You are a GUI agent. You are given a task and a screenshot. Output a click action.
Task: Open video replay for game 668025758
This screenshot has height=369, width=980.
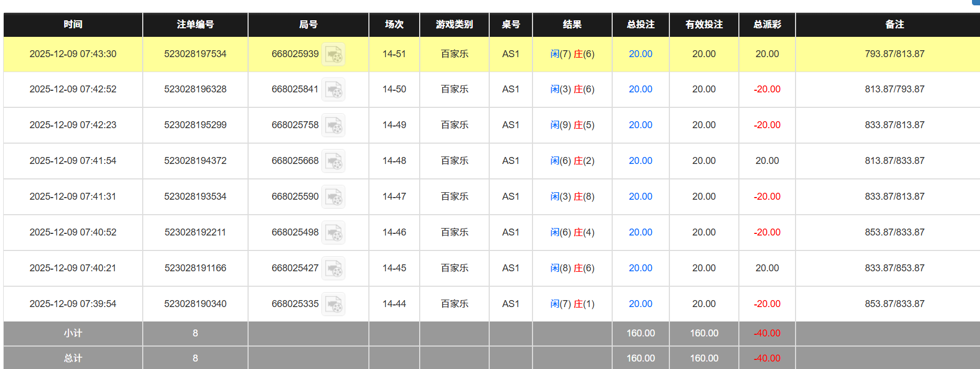(x=334, y=125)
